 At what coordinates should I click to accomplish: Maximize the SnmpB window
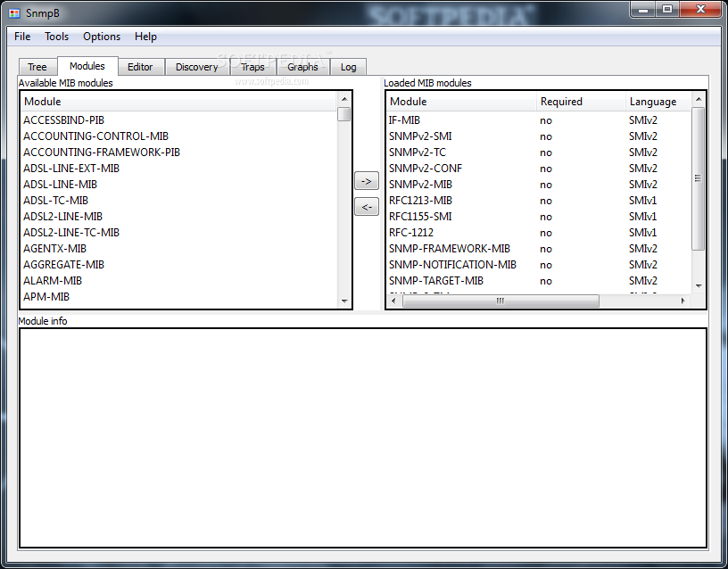[x=667, y=9]
